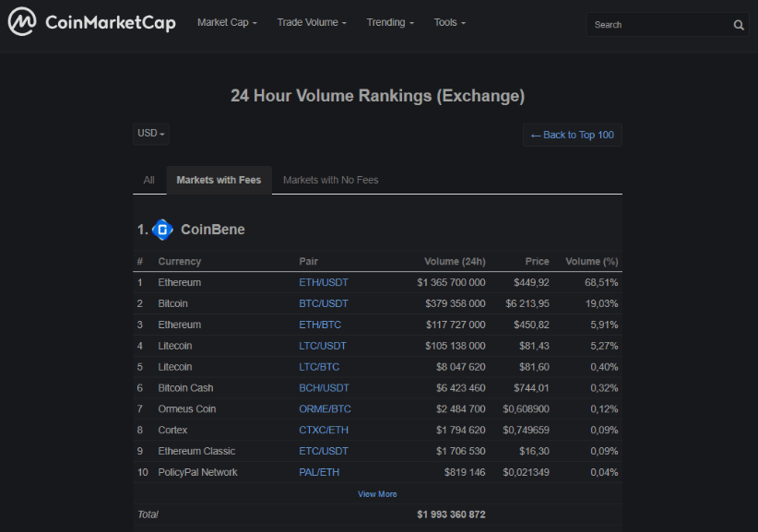
Task: Click the Price column header
Action: 537,262
